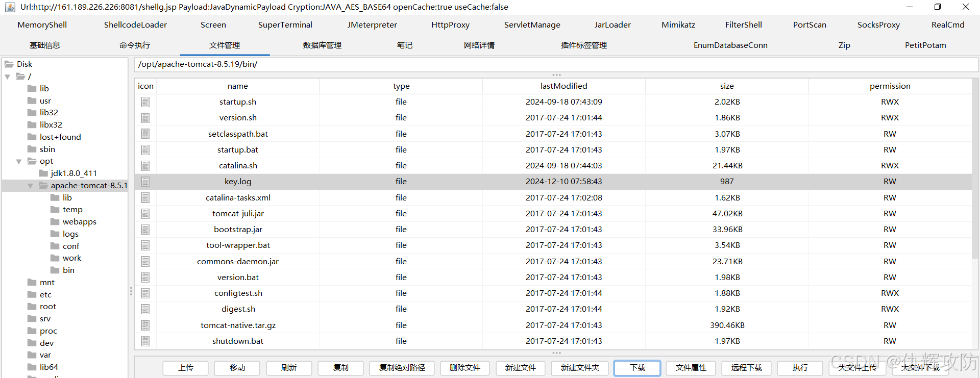Select the bin folder in tree
This screenshot has height=378, width=980.
click(x=68, y=270)
